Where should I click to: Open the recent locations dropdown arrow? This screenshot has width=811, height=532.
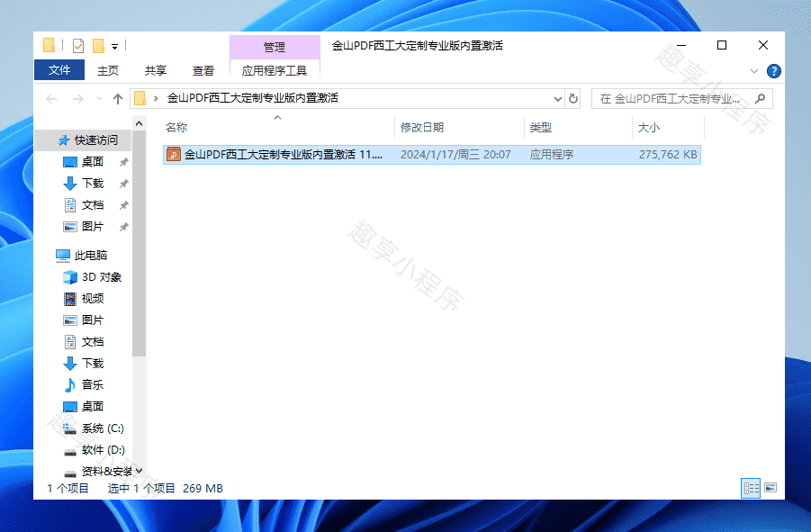(x=99, y=99)
